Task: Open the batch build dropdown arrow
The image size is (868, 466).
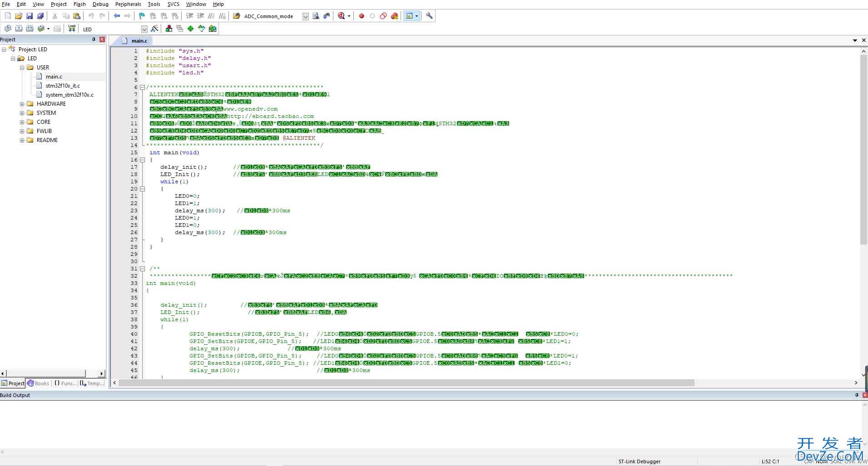Action: click(48, 29)
